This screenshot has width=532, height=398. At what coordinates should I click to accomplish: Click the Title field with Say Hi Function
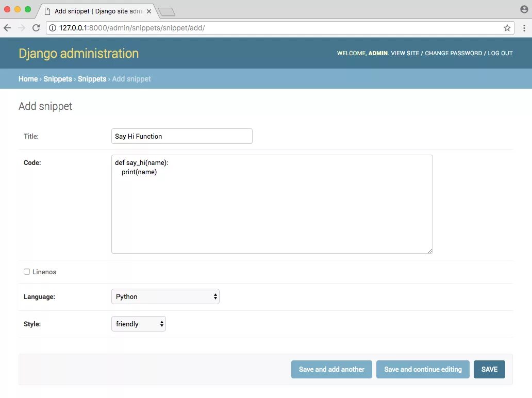pyautogui.click(x=182, y=136)
